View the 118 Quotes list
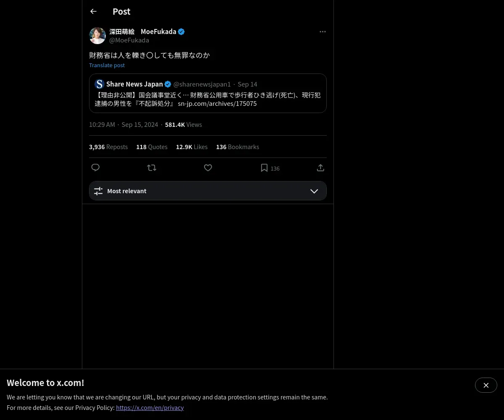 [x=152, y=147]
